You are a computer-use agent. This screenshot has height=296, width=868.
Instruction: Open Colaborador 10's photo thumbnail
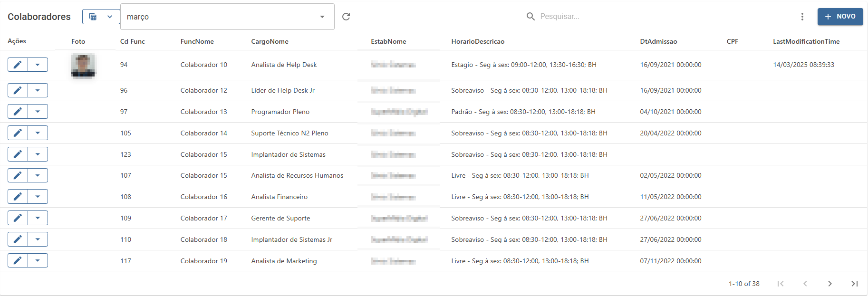pyautogui.click(x=83, y=65)
